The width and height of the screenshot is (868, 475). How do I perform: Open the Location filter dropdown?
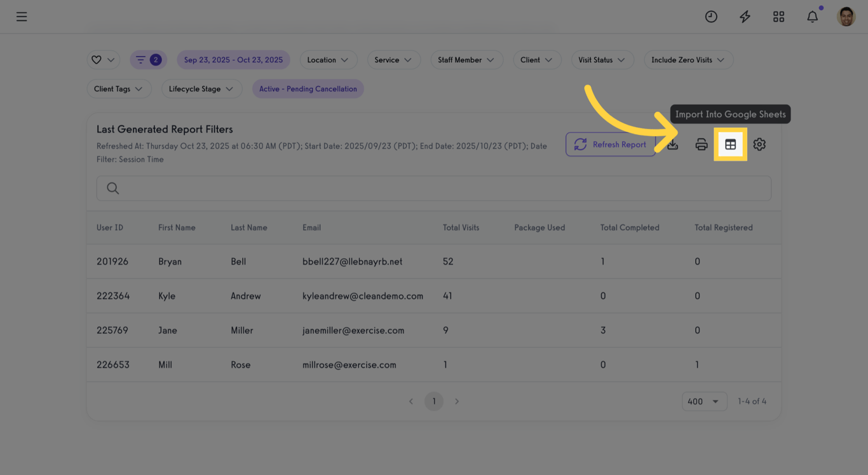point(329,60)
